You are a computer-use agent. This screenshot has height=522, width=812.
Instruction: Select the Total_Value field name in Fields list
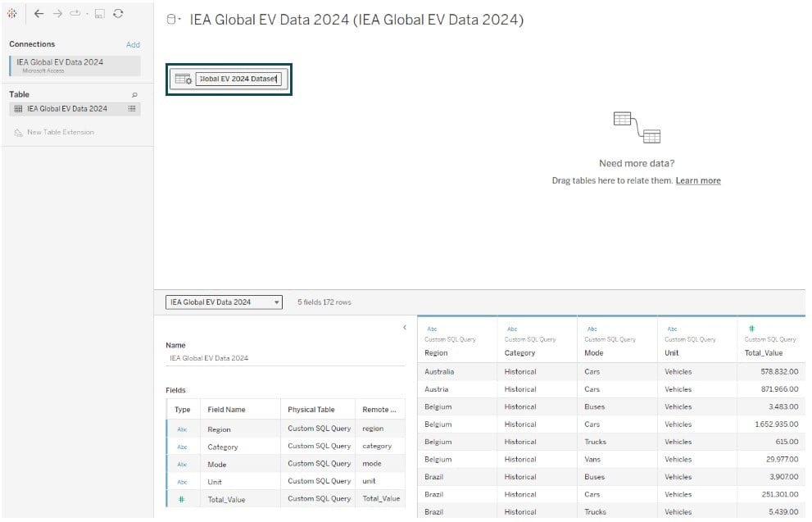click(226, 500)
